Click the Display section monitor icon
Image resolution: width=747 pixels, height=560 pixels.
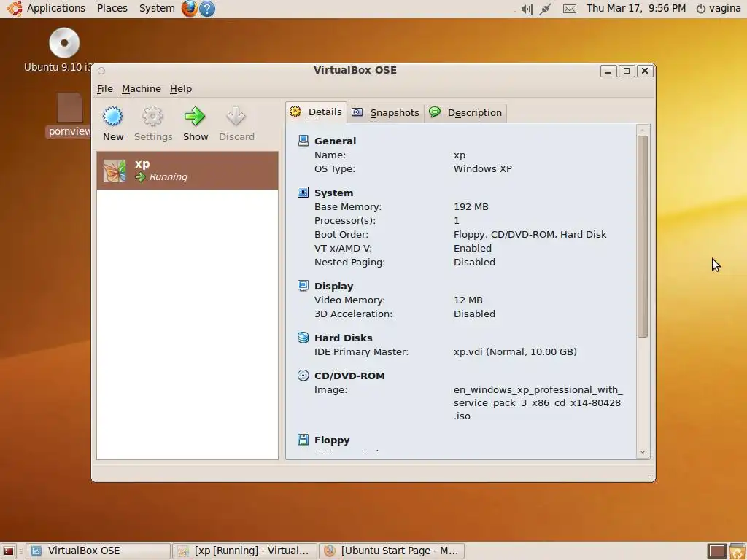click(x=303, y=286)
